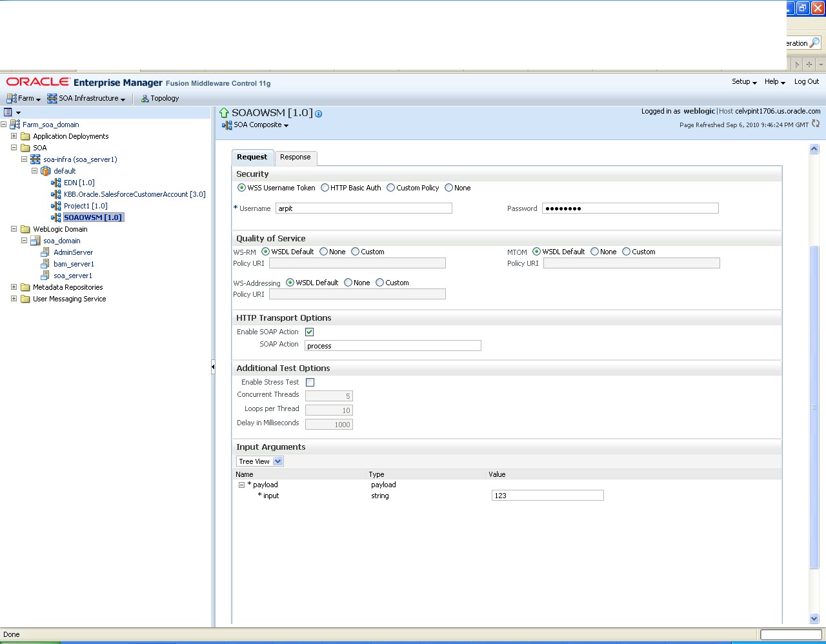
Task: Collapse the default partition node
Action: point(34,171)
